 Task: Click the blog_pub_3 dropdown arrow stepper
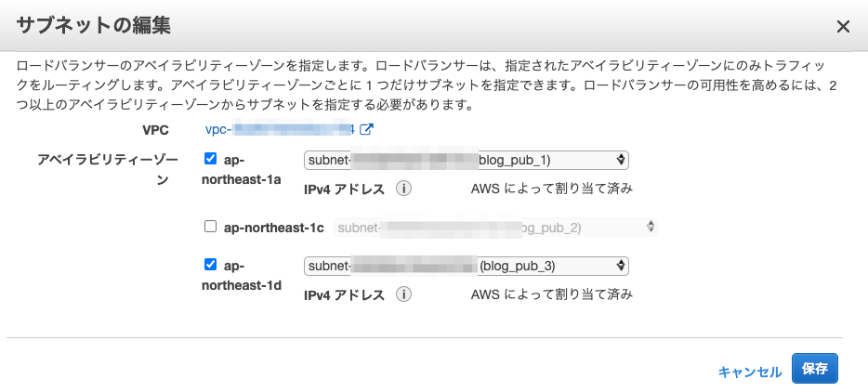(x=621, y=267)
